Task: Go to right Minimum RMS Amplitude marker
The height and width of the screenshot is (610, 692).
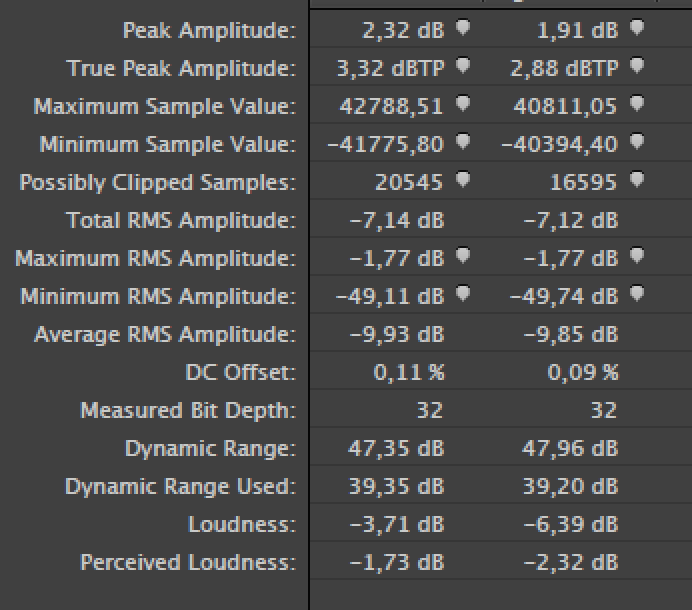Action: (637, 295)
